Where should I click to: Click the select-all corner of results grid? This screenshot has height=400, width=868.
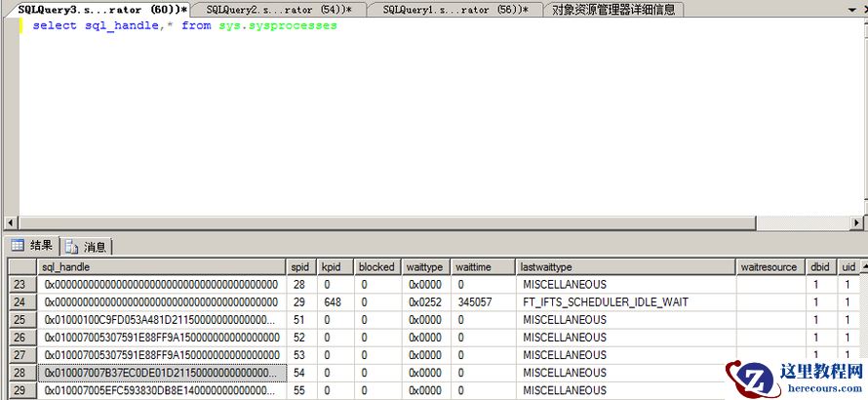[x=21, y=266]
